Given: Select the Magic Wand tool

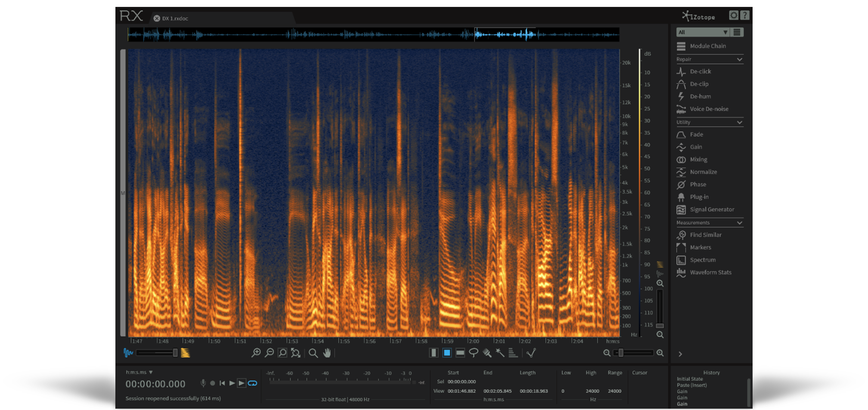Looking at the screenshot, I should 500,353.
